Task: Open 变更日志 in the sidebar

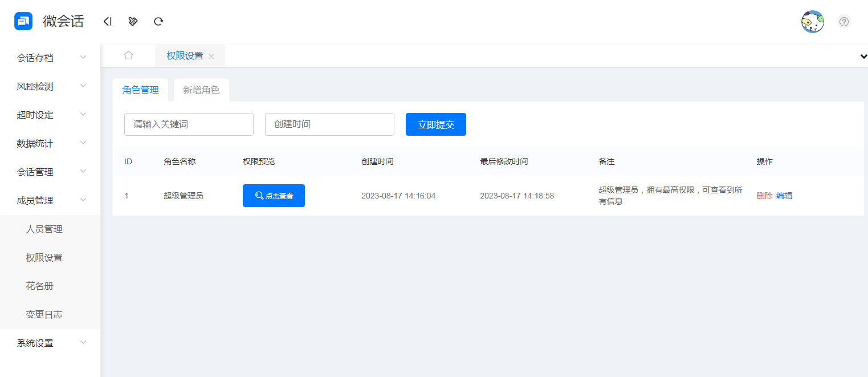Action: coord(44,314)
